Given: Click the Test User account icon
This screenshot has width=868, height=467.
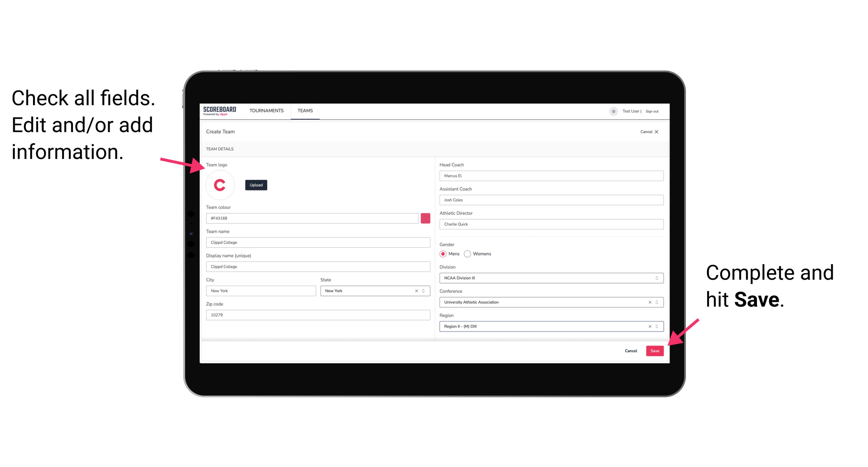Looking at the screenshot, I should pos(612,111).
